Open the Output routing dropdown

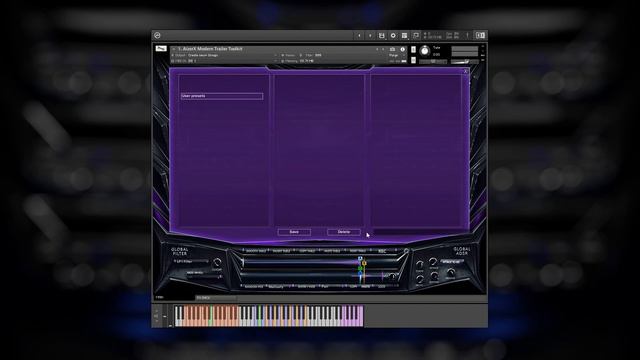(x=224, y=55)
